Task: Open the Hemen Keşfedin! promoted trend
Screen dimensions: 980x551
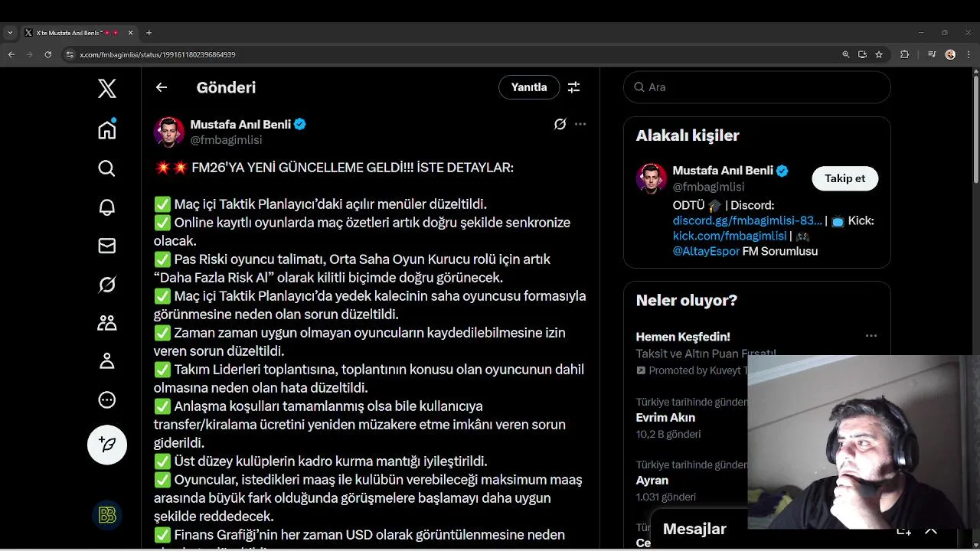Action: [x=683, y=337]
